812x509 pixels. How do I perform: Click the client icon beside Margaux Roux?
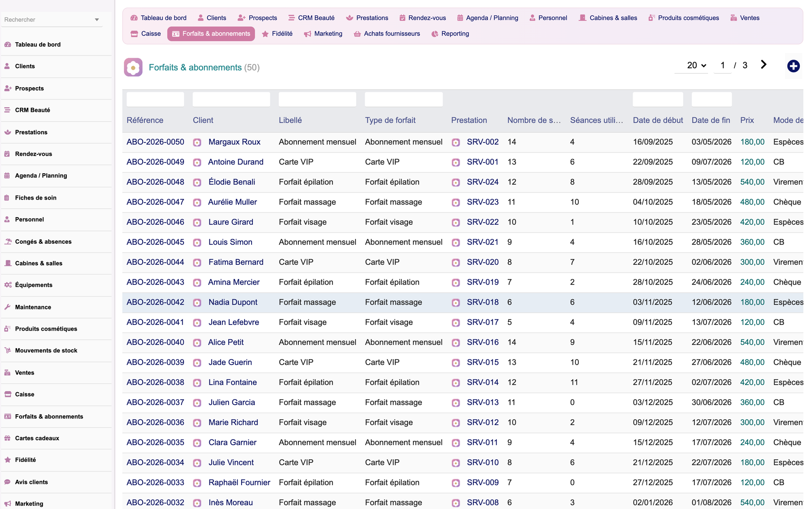[x=197, y=142]
